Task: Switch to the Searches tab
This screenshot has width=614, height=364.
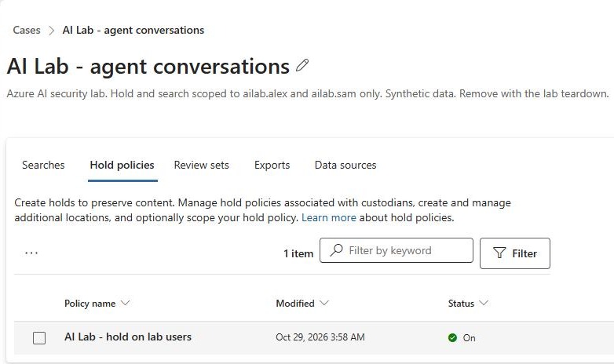Action: point(43,165)
